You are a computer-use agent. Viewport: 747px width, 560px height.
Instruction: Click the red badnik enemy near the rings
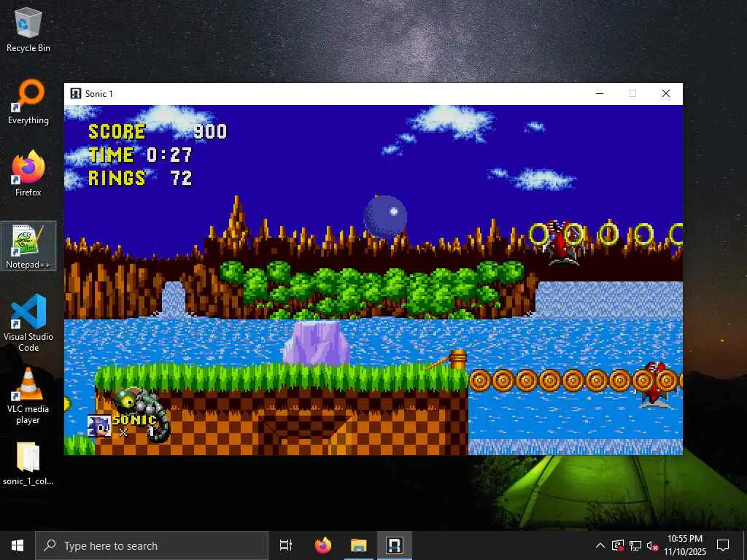coord(562,242)
